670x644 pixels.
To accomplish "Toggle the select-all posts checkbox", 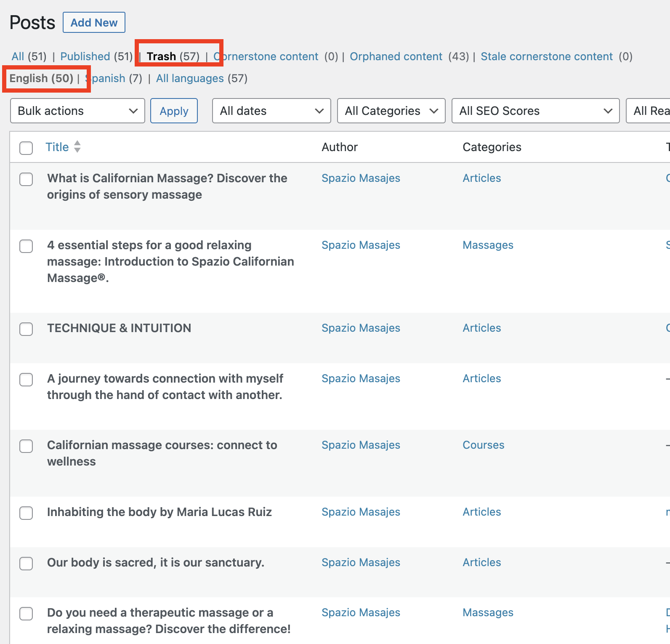I will click(x=26, y=148).
